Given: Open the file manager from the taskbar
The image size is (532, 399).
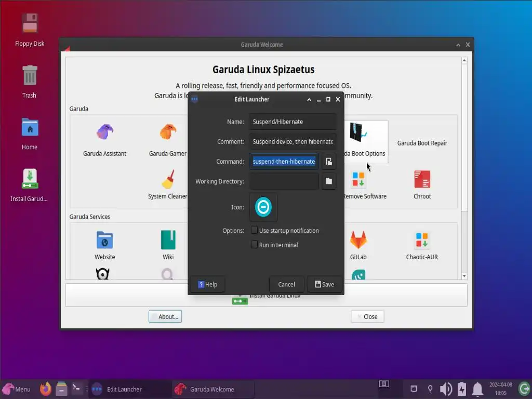Looking at the screenshot, I should [61, 389].
